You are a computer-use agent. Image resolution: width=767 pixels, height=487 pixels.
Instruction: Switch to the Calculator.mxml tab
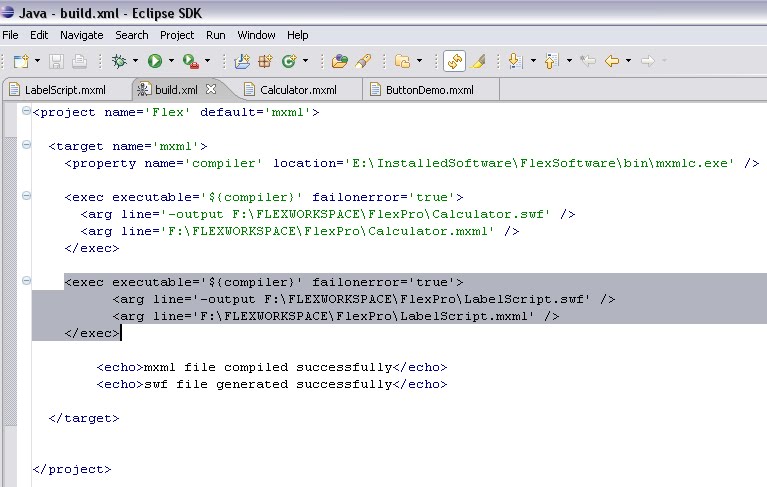[298, 90]
